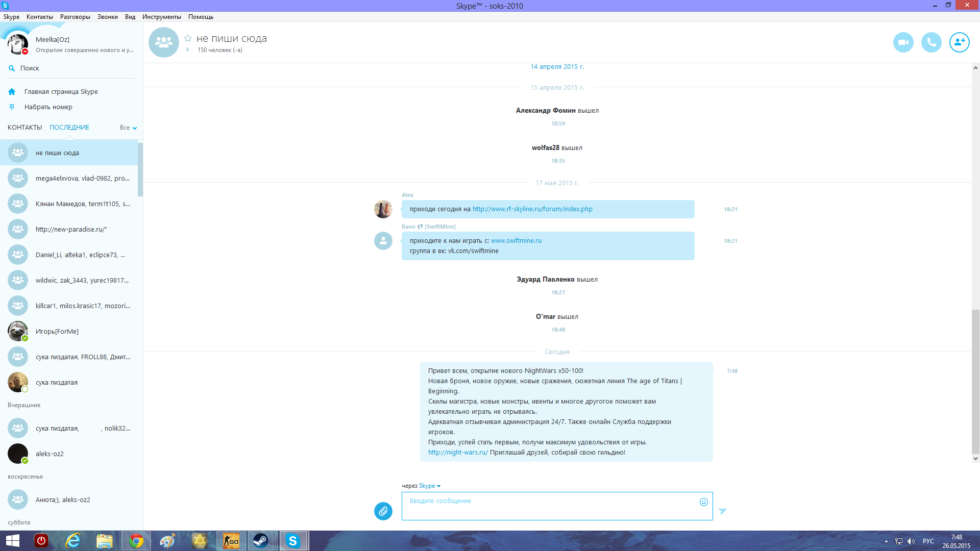This screenshot has width=980, height=551.
Task: Open Daniel_Li, alteka1 group conversation
Action: point(69,255)
